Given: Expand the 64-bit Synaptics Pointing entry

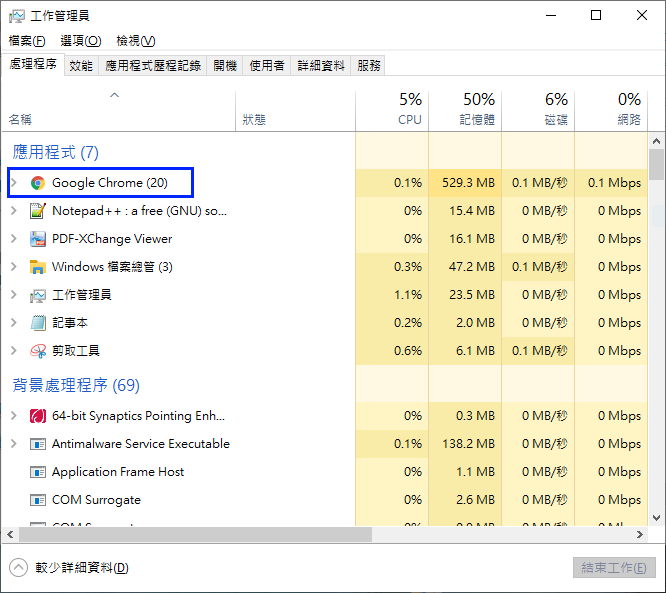Looking at the screenshot, I should point(14,416).
